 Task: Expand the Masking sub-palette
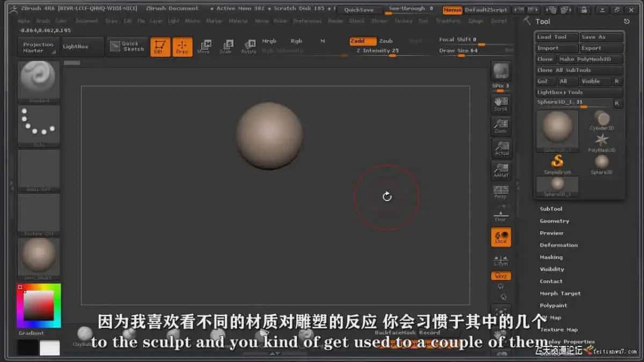pos(551,257)
